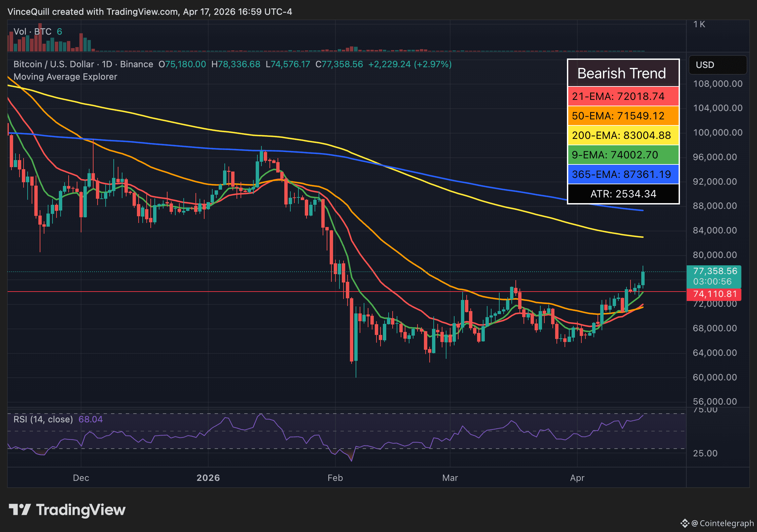Open the Vol · BTC volume indicator settings
The height and width of the screenshot is (532, 757).
point(33,31)
